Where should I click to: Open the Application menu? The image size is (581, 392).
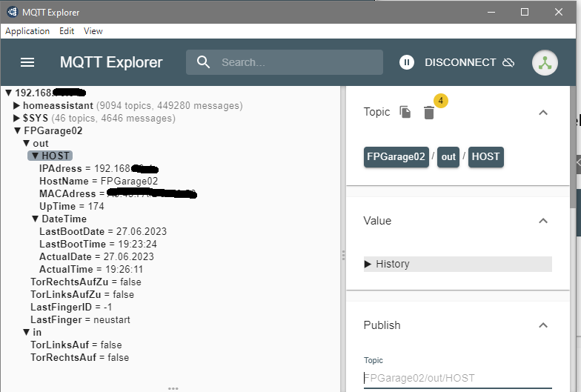27,31
